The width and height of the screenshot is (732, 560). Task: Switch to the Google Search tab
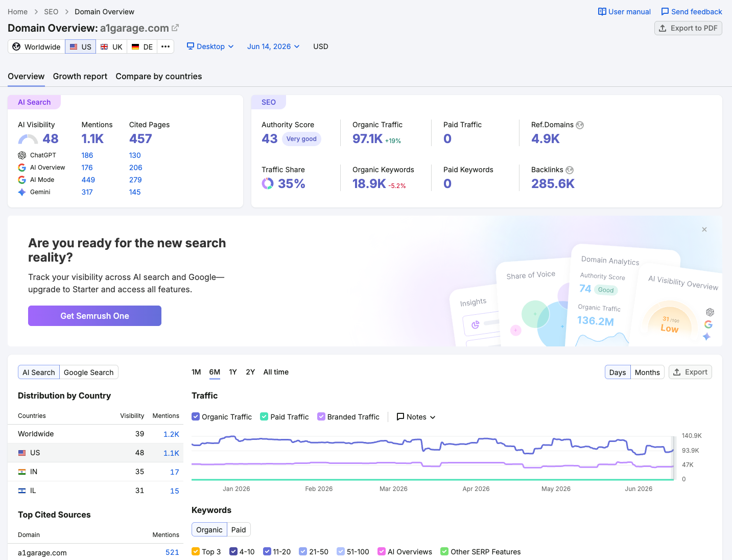(89, 372)
